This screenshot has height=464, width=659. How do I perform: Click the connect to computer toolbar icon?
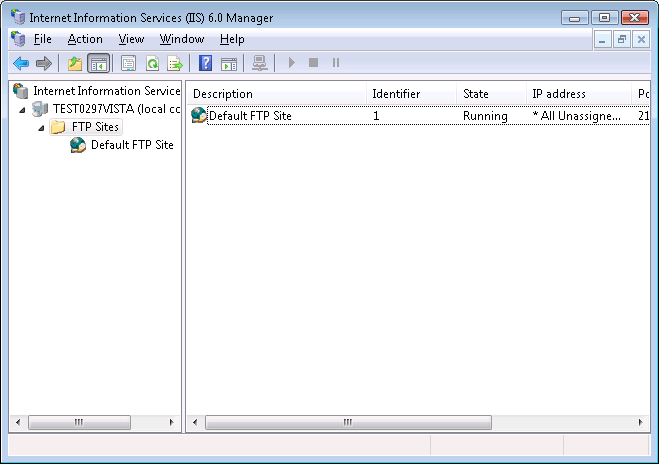click(x=259, y=63)
